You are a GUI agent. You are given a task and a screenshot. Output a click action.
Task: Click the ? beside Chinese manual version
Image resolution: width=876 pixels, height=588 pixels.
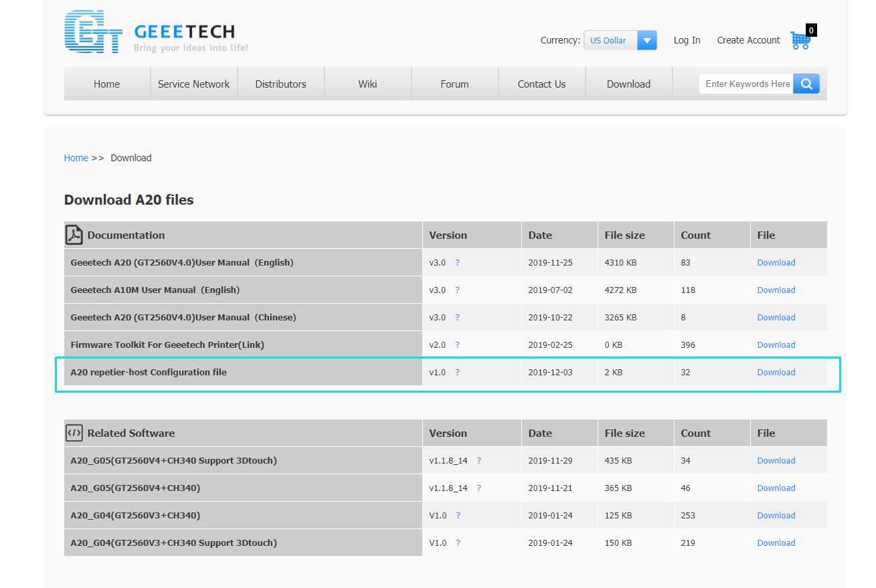tap(458, 317)
